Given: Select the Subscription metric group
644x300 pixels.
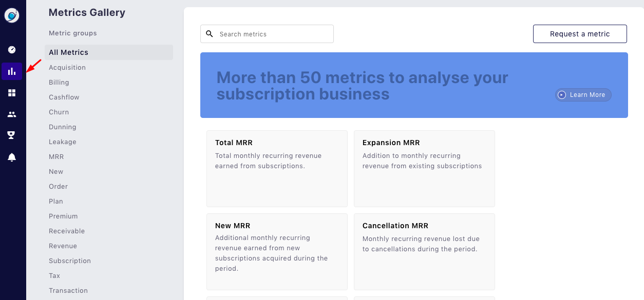Looking at the screenshot, I should [70, 261].
